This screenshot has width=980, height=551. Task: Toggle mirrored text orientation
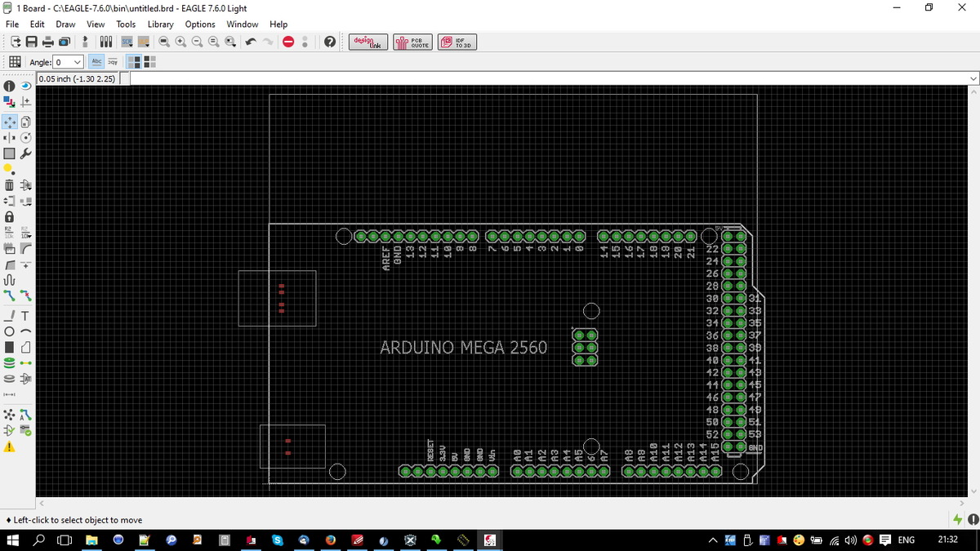pos(113,61)
